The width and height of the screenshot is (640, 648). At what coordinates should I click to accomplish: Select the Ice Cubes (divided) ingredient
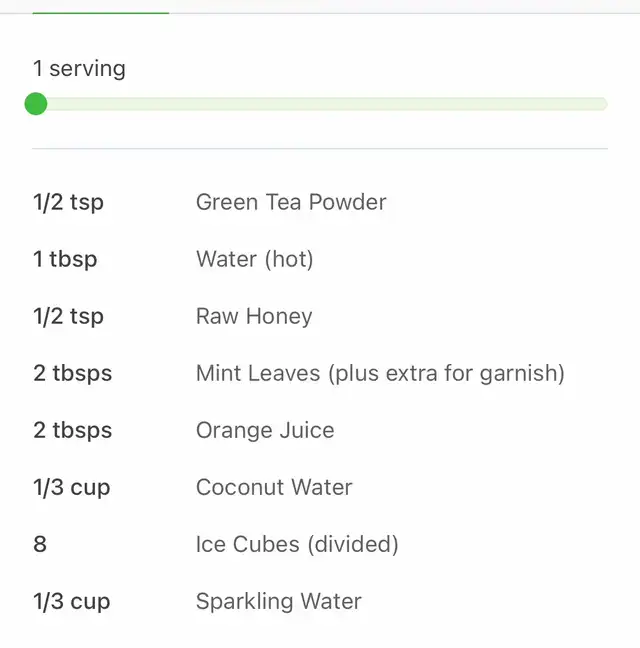coord(297,544)
